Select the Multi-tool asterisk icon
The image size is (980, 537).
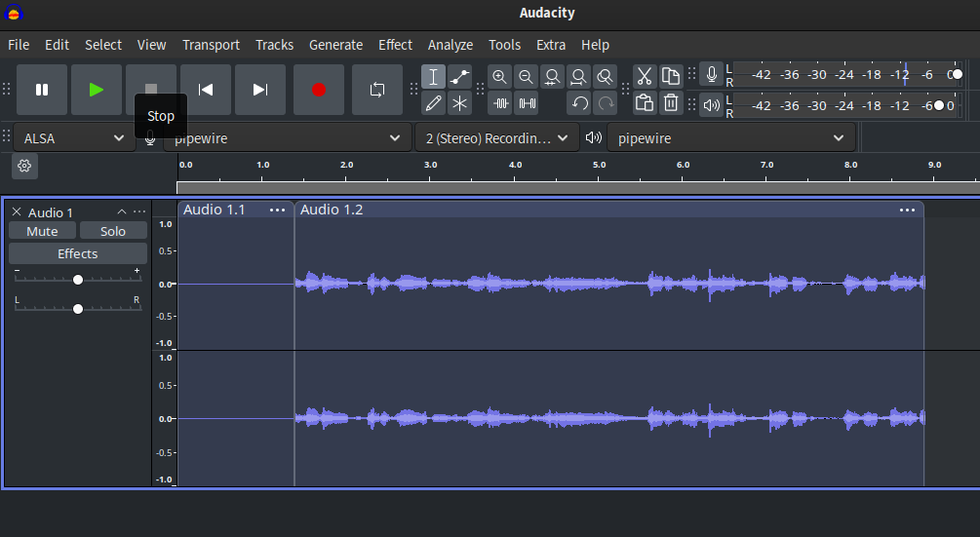point(459,102)
